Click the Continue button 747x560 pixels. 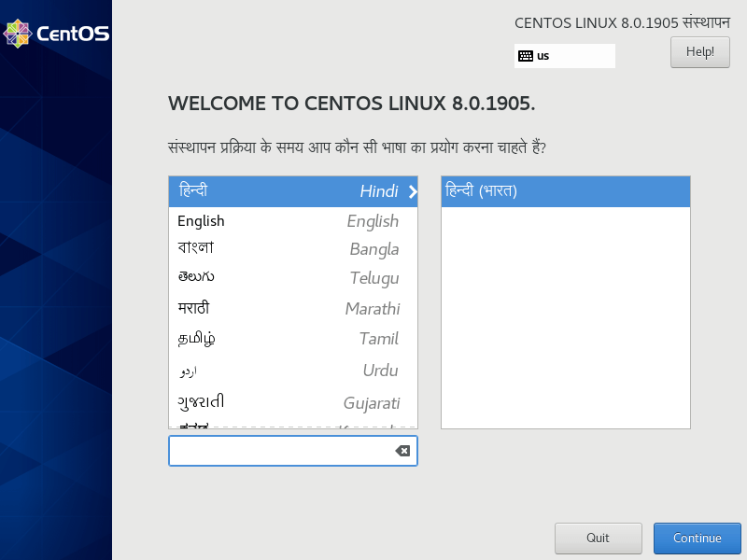pyautogui.click(x=697, y=539)
